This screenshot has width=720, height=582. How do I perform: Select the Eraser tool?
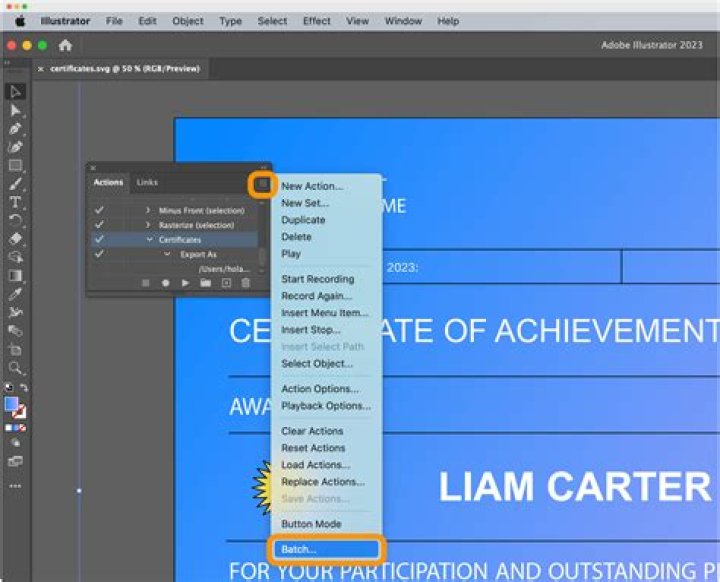point(15,239)
